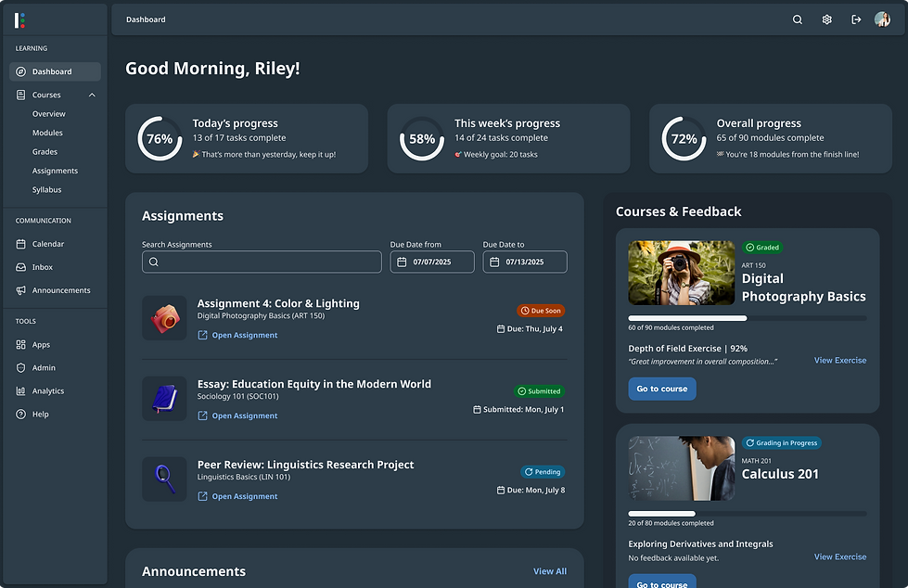
Task: Click Digital Photography modules progress bar
Action: click(x=748, y=318)
